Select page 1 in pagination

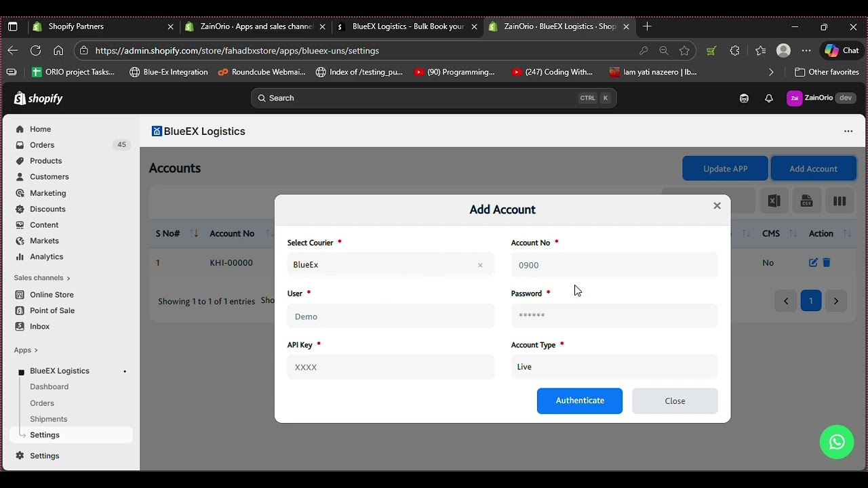811,301
